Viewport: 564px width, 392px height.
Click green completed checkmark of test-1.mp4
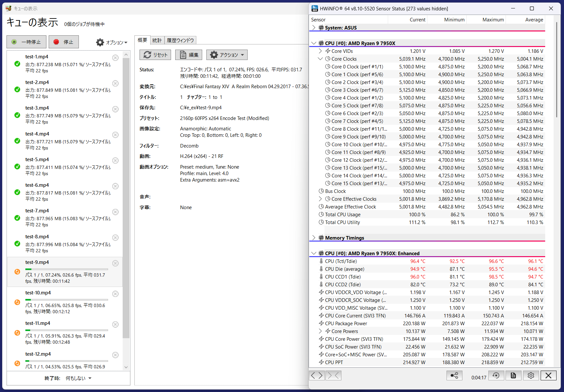[17, 64]
